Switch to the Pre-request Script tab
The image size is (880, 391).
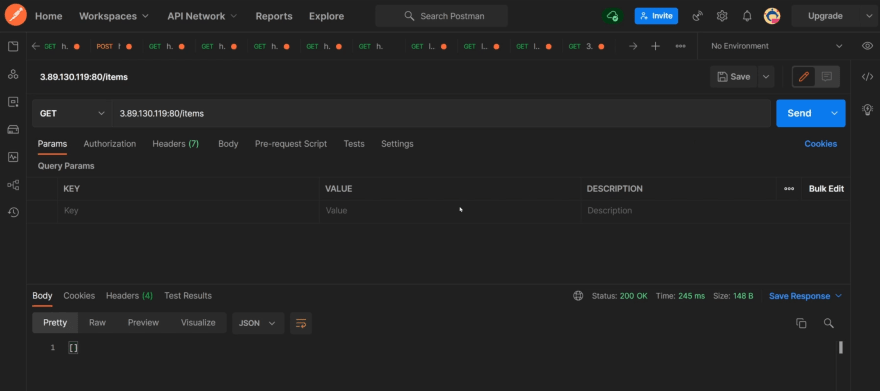tap(291, 144)
